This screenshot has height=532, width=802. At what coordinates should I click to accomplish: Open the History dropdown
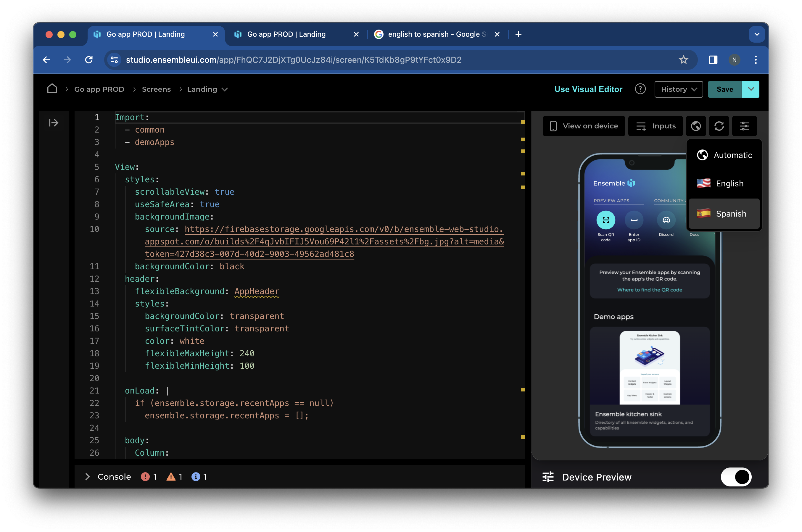(679, 89)
